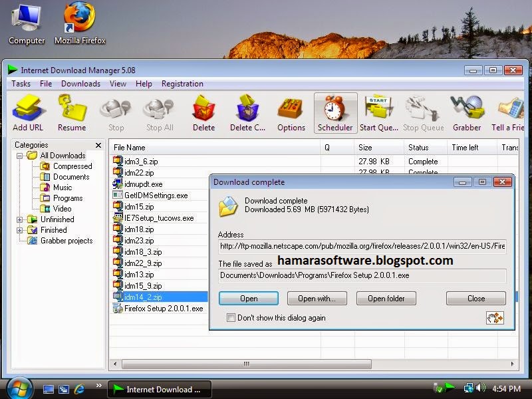
Task: Click the network tray icon
Action: [469, 388]
